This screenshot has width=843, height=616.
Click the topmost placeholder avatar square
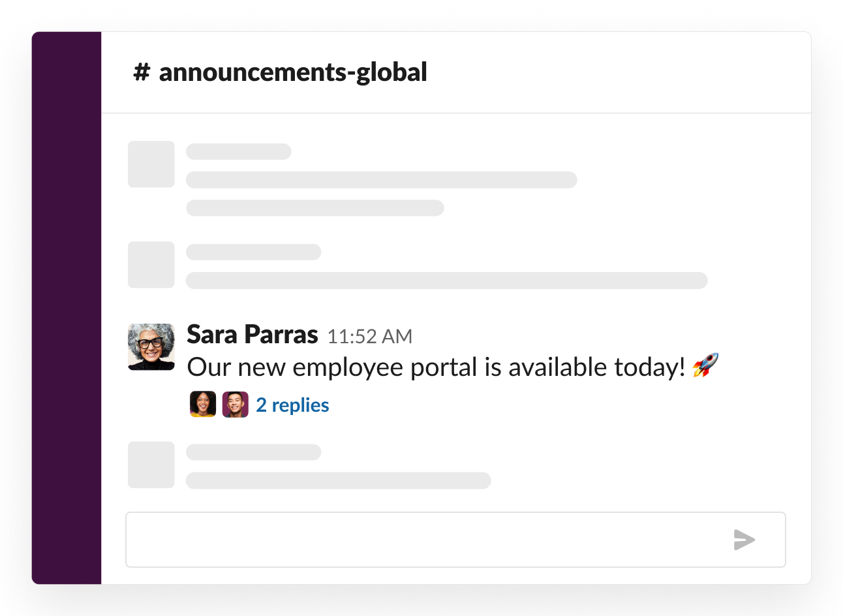pyautogui.click(x=151, y=164)
